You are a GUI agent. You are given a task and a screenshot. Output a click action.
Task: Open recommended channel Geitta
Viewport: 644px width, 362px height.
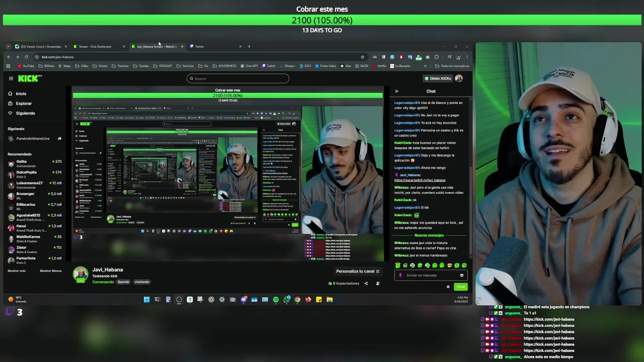[x=34, y=163]
